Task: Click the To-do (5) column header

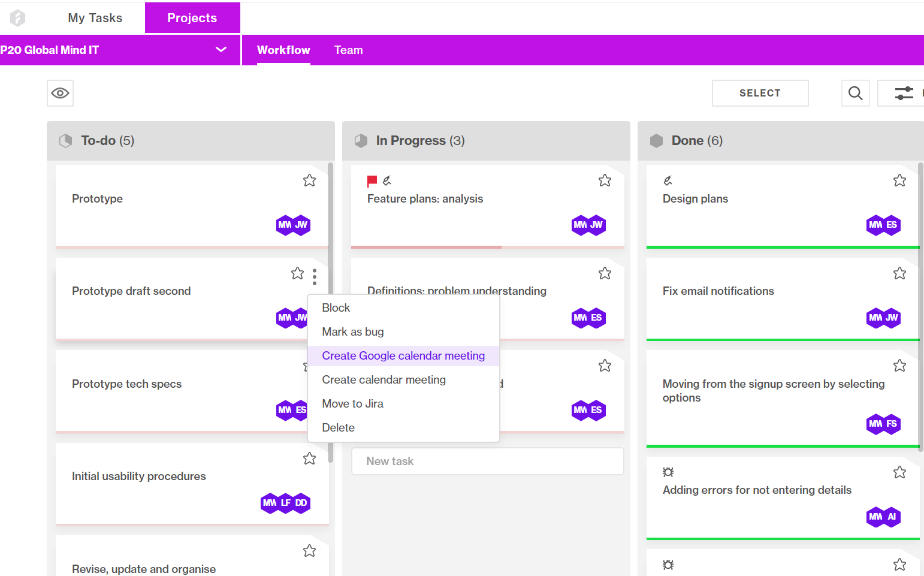Action: pos(191,141)
